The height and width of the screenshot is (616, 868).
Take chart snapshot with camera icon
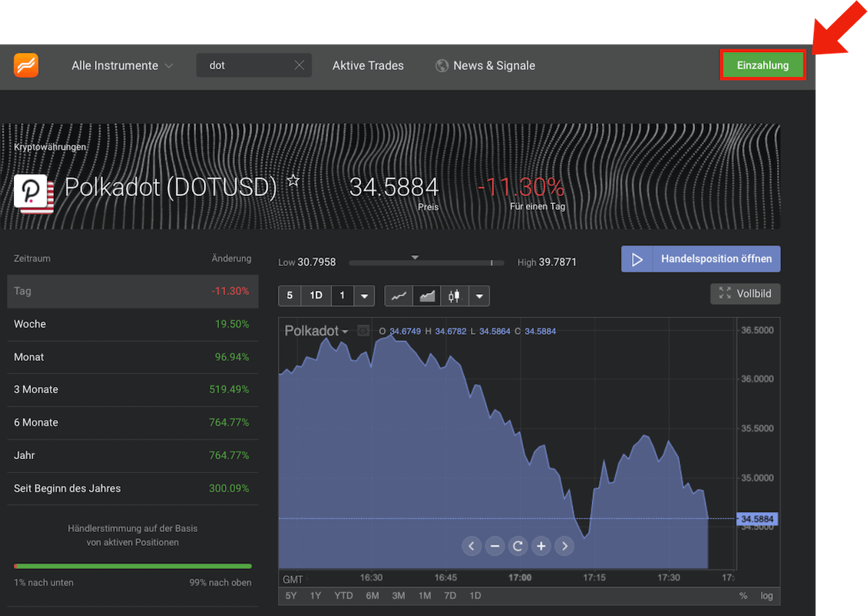coord(362,330)
